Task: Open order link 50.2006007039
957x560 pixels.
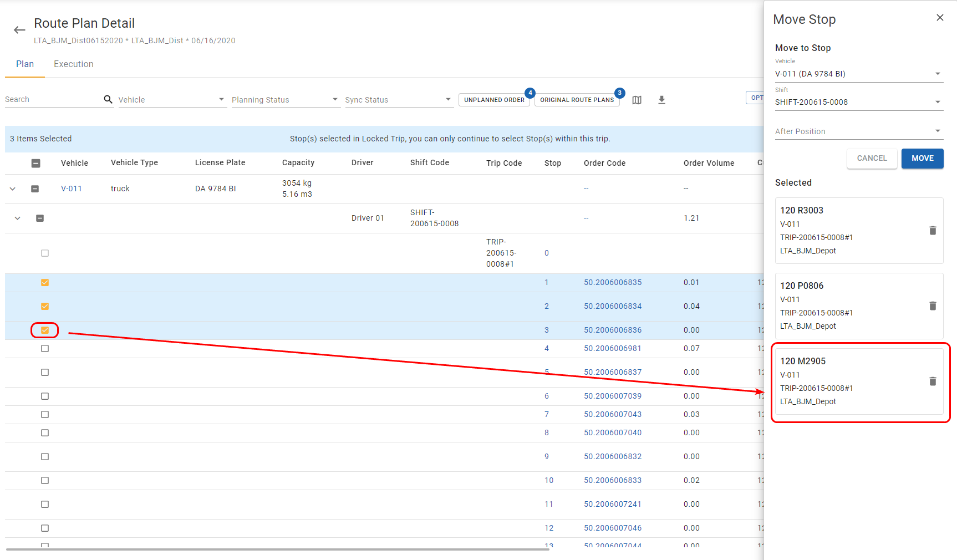Action: click(613, 396)
